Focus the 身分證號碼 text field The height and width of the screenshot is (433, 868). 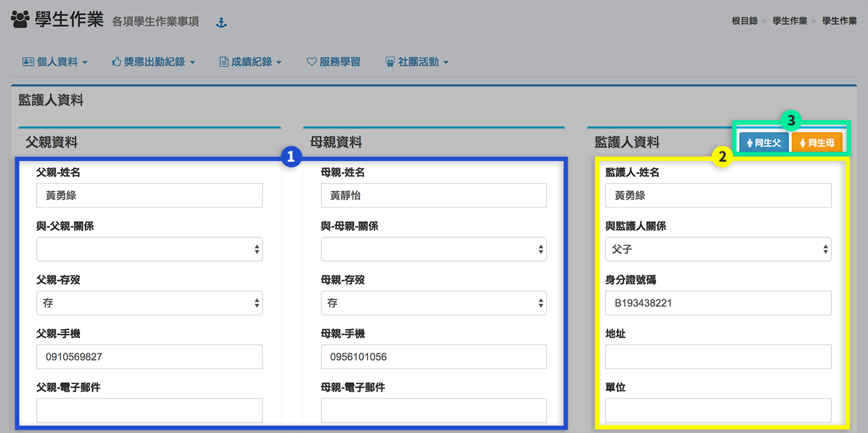718,303
